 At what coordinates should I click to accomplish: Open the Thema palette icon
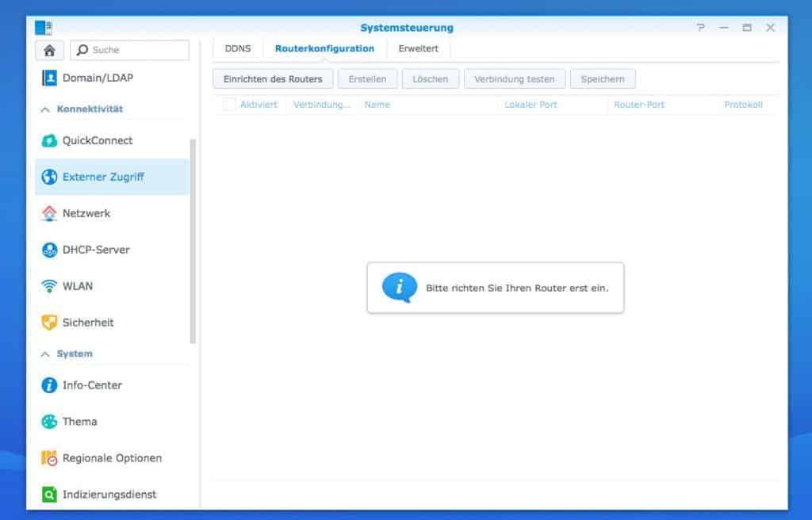pos(49,422)
